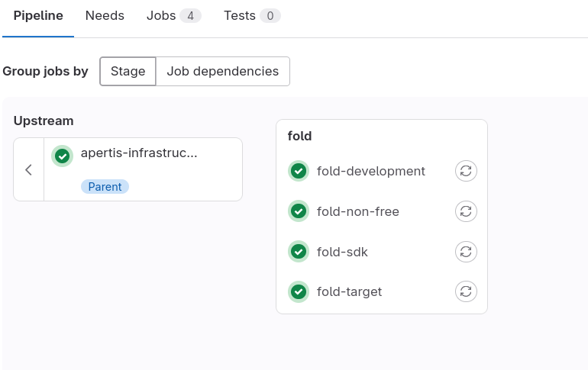The width and height of the screenshot is (588, 370).
Task: Click the fold stage title
Action: (x=299, y=136)
